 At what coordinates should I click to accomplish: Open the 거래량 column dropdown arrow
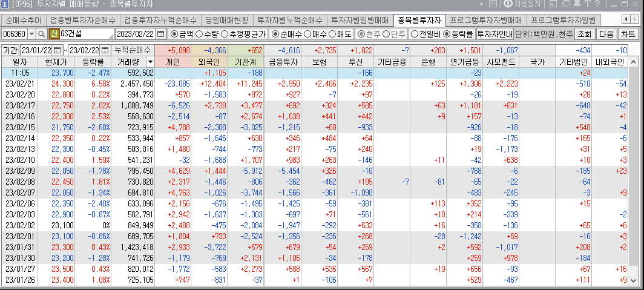click(x=149, y=62)
